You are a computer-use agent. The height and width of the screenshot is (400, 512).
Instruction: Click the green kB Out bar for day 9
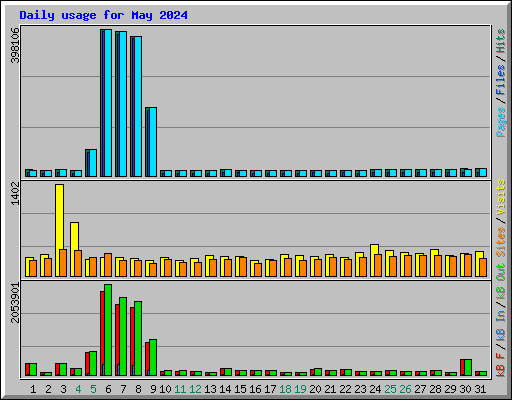point(153,357)
